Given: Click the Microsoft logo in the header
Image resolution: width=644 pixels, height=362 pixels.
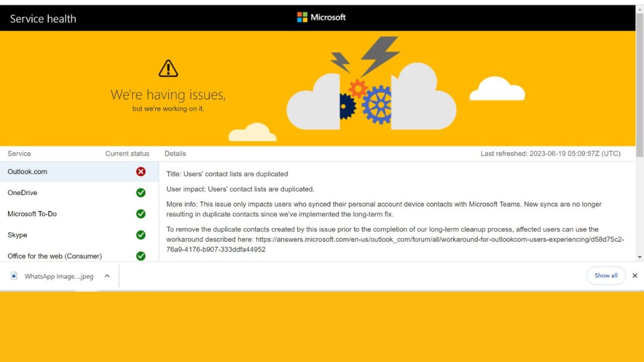Looking at the screenshot, I should [x=321, y=17].
